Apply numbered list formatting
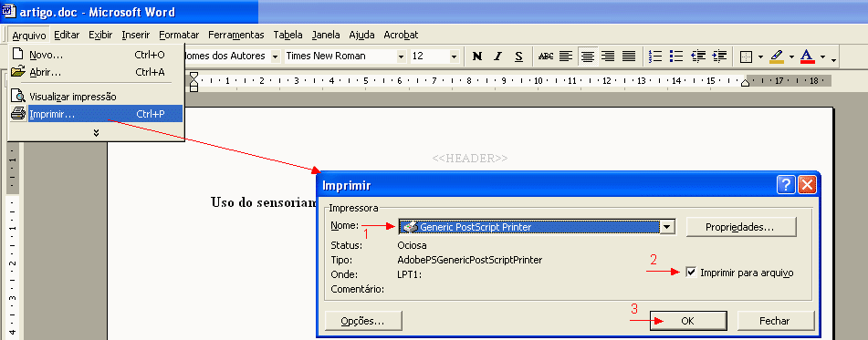This screenshot has height=340, width=868. click(x=655, y=56)
